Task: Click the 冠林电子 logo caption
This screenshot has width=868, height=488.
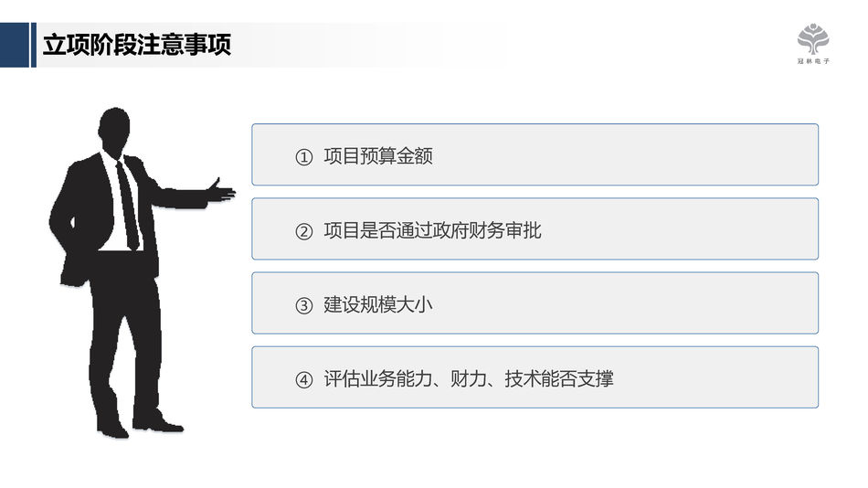Action: [813, 62]
